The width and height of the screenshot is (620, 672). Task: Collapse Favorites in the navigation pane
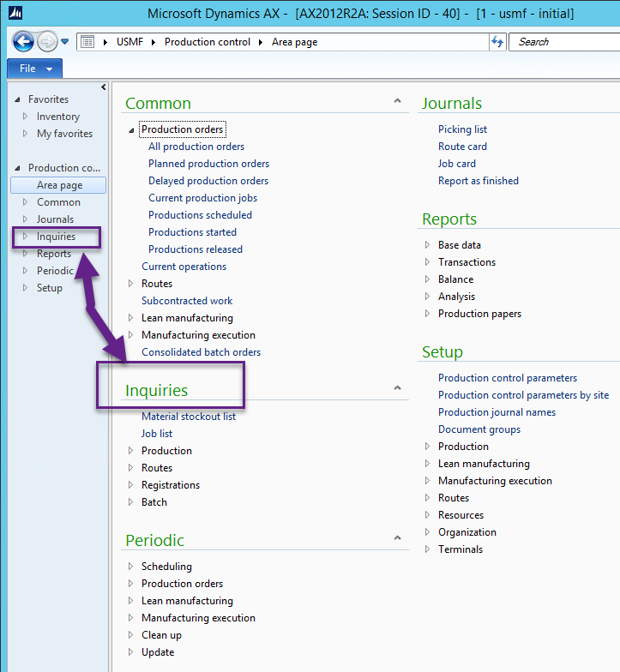click(x=17, y=99)
